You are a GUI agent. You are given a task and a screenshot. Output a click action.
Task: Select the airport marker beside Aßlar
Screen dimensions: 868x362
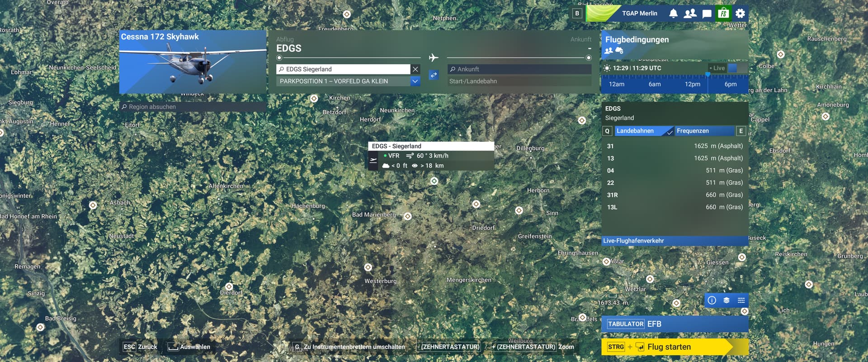[x=606, y=262]
